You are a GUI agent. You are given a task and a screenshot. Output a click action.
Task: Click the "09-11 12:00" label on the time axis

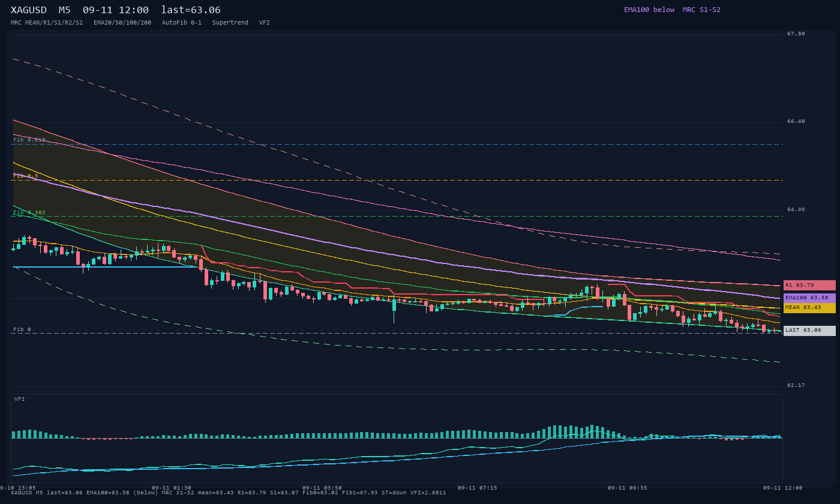pos(783,488)
